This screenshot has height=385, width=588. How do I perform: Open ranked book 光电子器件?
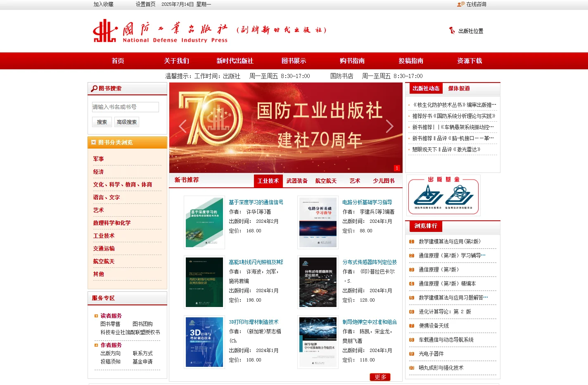[431, 354]
